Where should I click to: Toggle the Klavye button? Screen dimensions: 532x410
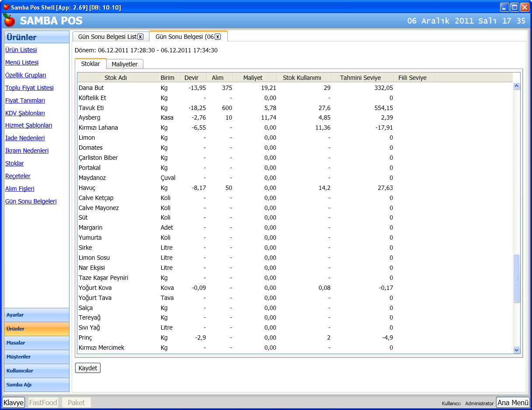[14, 403]
